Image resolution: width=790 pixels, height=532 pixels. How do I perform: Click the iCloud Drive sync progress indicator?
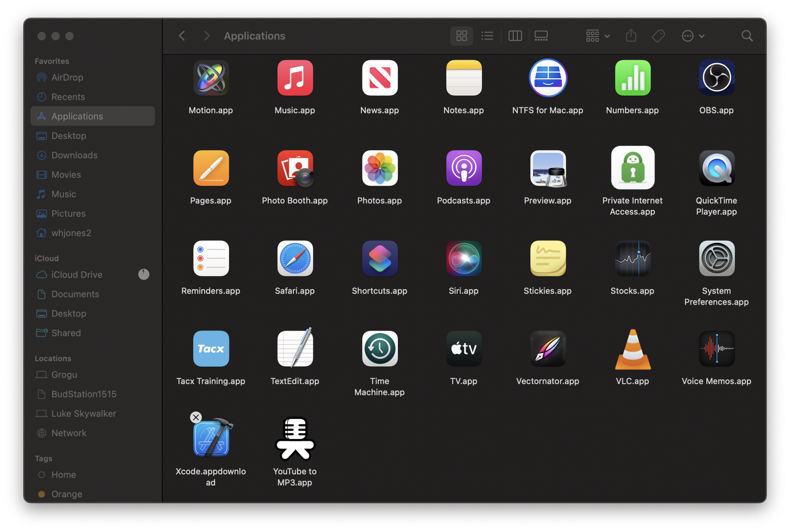tap(144, 274)
